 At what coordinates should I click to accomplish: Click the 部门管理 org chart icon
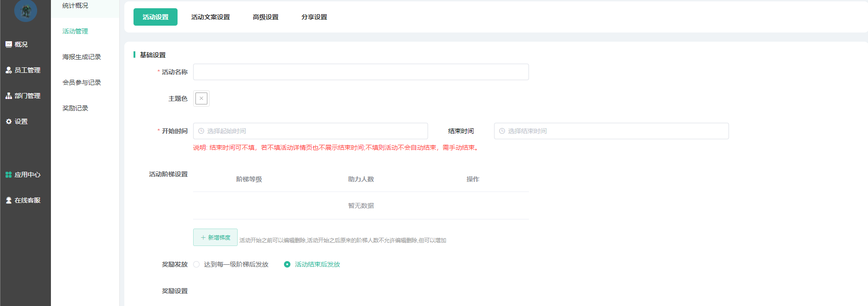click(9, 96)
